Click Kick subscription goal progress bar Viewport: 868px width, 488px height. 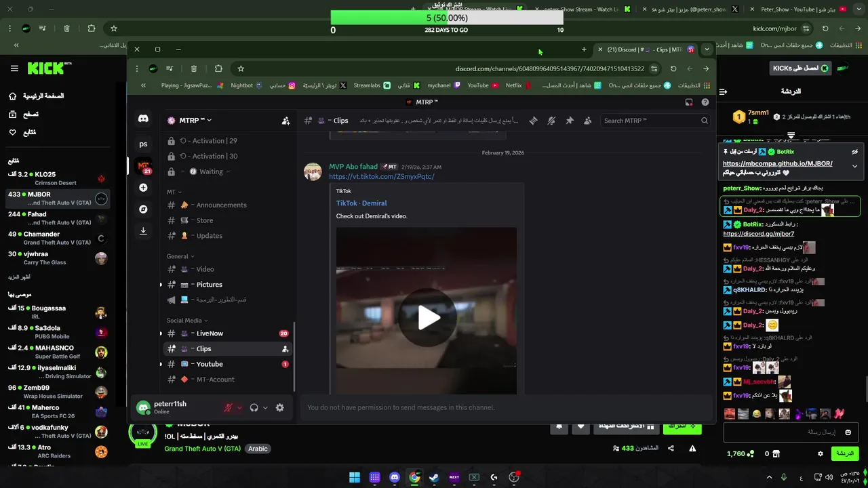tap(447, 18)
